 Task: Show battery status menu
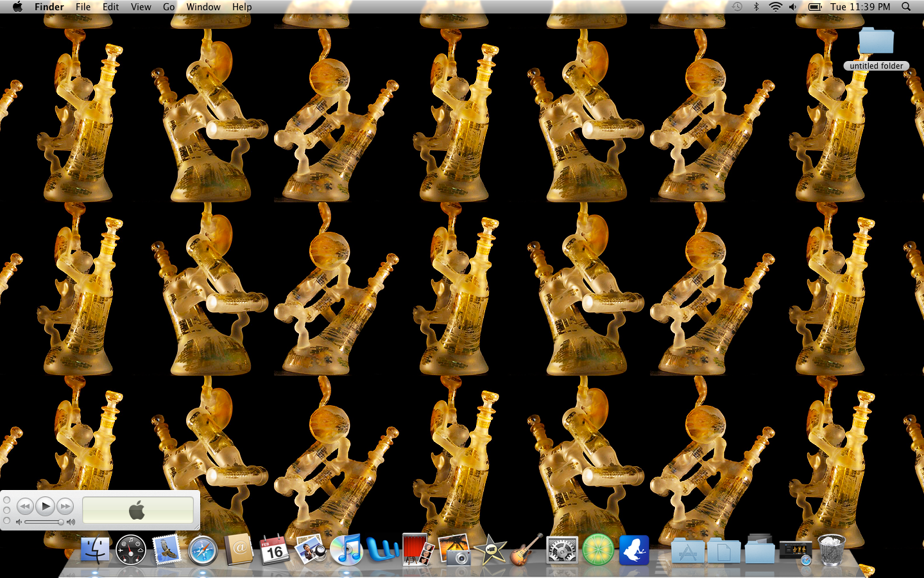coord(815,6)
